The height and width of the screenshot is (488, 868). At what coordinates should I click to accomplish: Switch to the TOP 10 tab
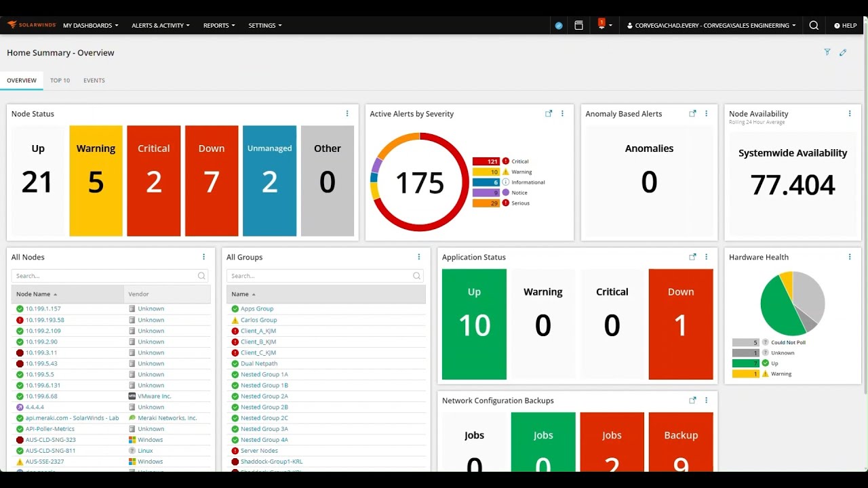(60, 80)
